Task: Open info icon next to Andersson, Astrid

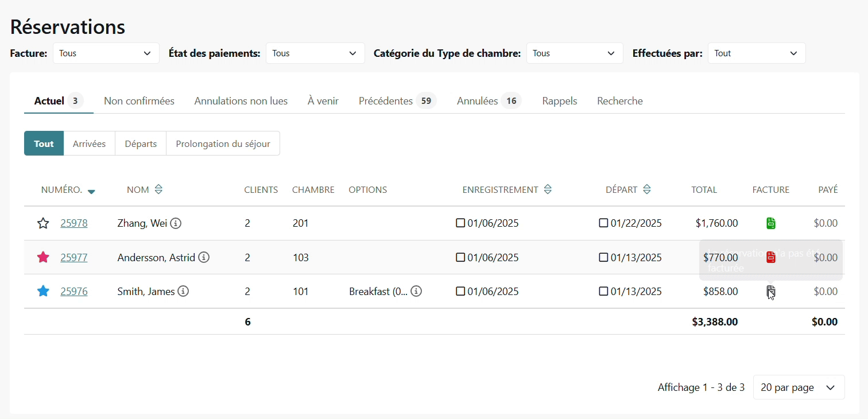Action: pyautogui.click(x=204, y=258)
